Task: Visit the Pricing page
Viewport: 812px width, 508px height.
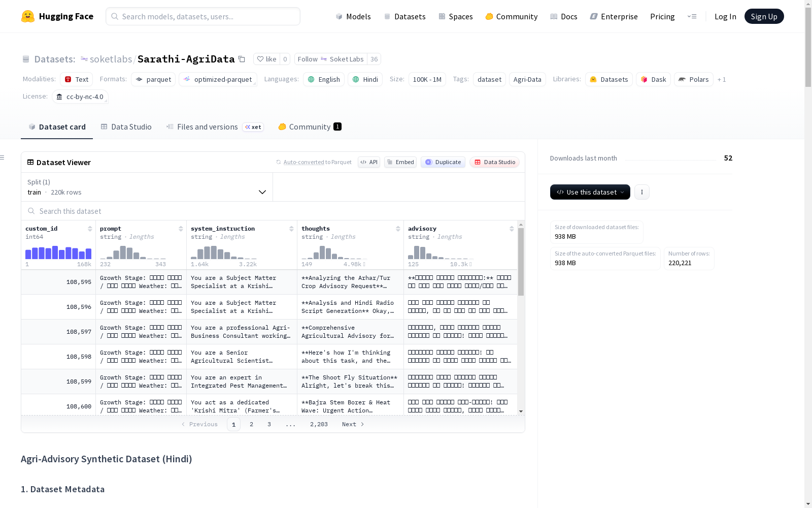Action: [x=662, y=16]
